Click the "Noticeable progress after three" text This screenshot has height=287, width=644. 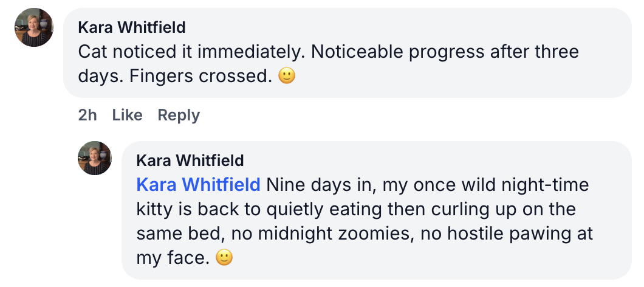[x=445, y=52]
